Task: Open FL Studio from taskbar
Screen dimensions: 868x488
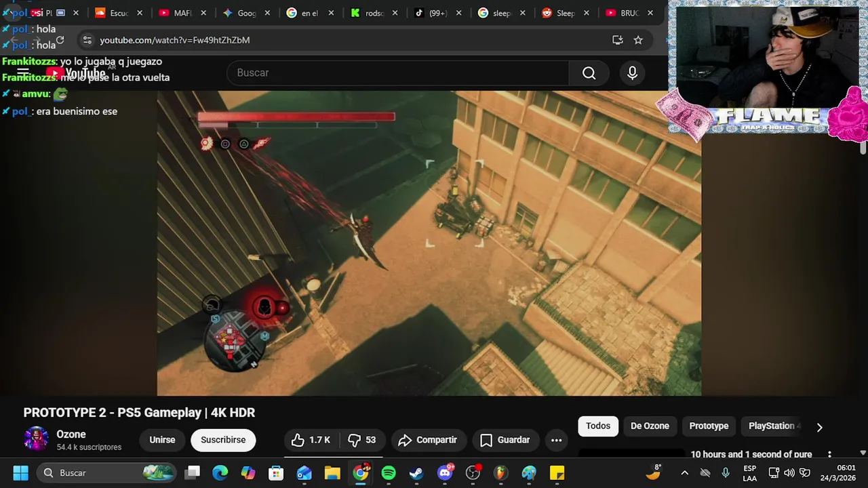Action: pos(500,472)
